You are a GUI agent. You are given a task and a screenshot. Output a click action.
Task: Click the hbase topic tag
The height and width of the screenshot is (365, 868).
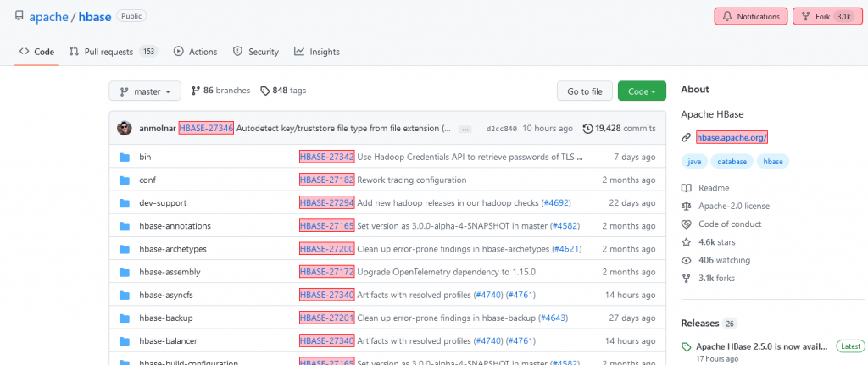click(773, 162)
